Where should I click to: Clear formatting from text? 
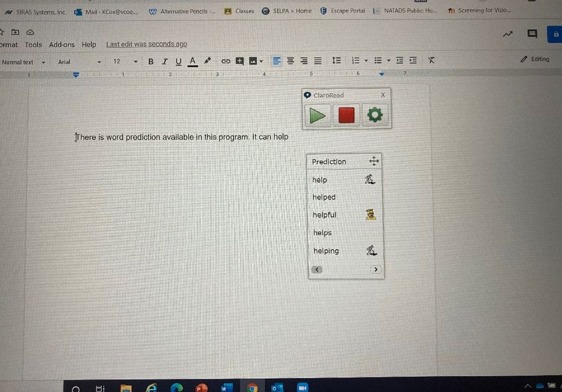(x=431, y=60)
